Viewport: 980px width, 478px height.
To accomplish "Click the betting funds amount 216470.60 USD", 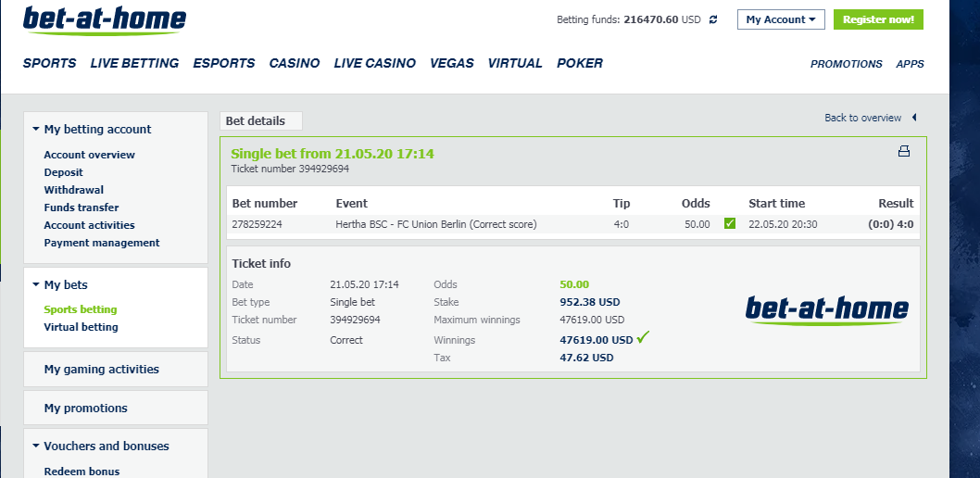I will click(x=662, y=19).
